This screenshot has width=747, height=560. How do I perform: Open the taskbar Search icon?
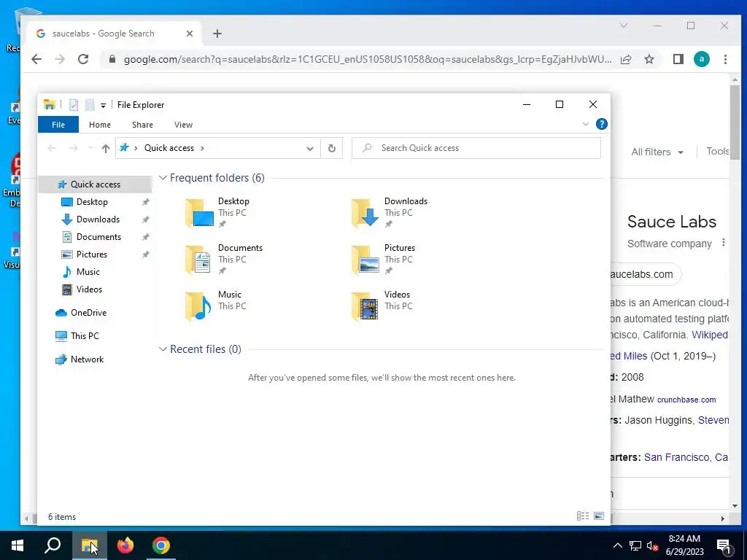point(53,545)
